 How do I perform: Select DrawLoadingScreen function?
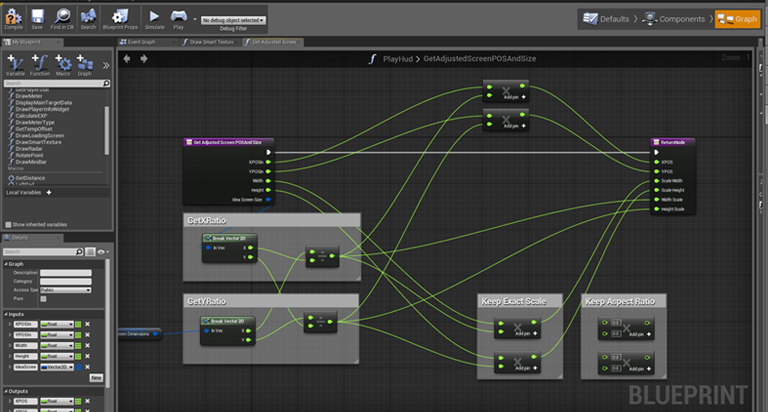click(40, 136)
